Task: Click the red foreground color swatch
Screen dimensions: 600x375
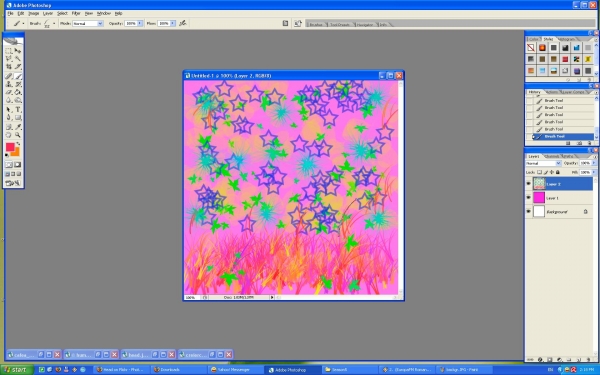Action: [10, 147]
